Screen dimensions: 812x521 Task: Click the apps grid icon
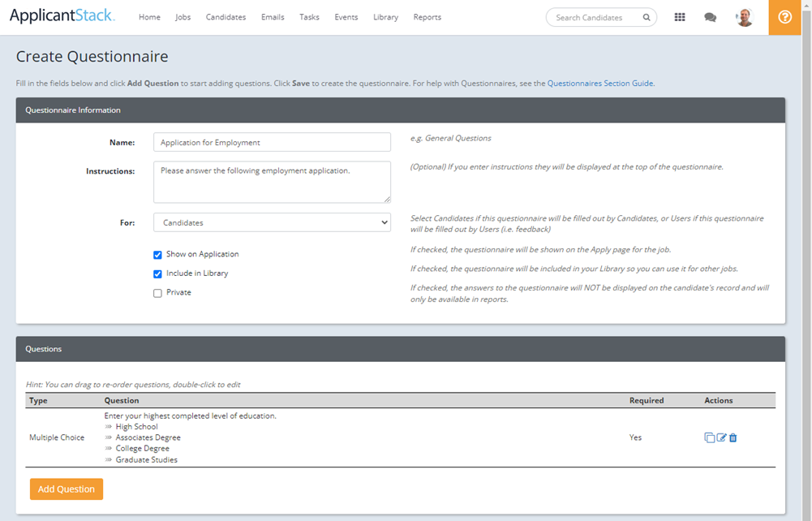point(680,17)
